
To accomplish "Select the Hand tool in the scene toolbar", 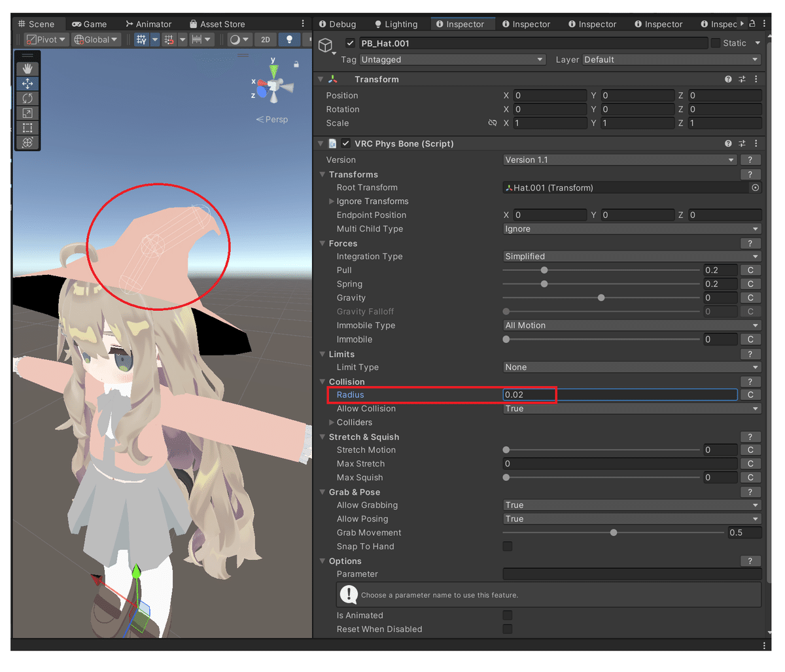I will click(27, 68).
